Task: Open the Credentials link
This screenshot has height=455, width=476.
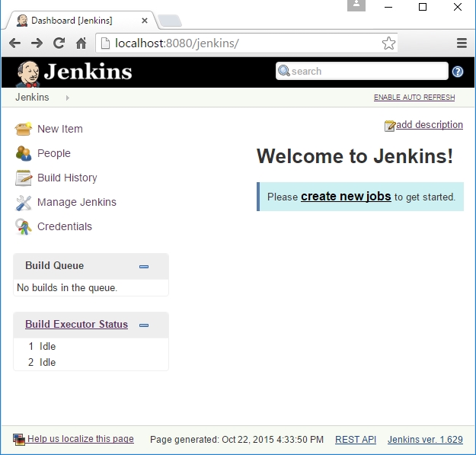Action: tap(65, 226)
